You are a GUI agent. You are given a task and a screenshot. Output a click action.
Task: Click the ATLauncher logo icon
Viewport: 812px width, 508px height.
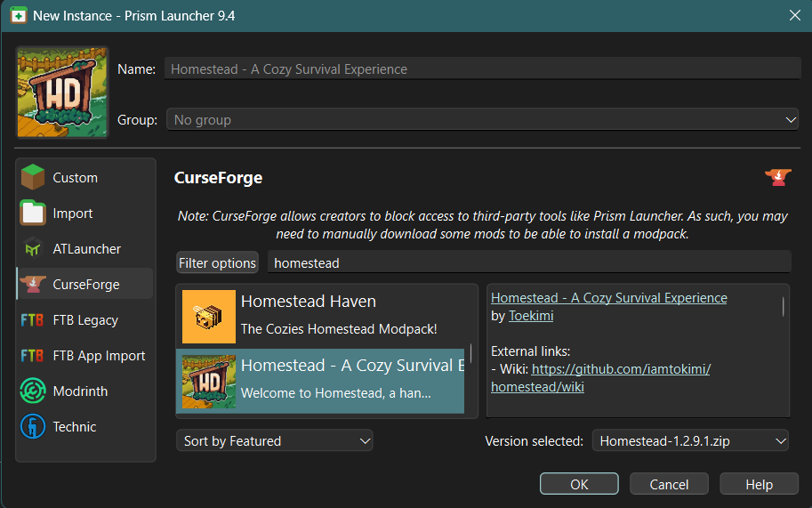click(x=33, y=248)
